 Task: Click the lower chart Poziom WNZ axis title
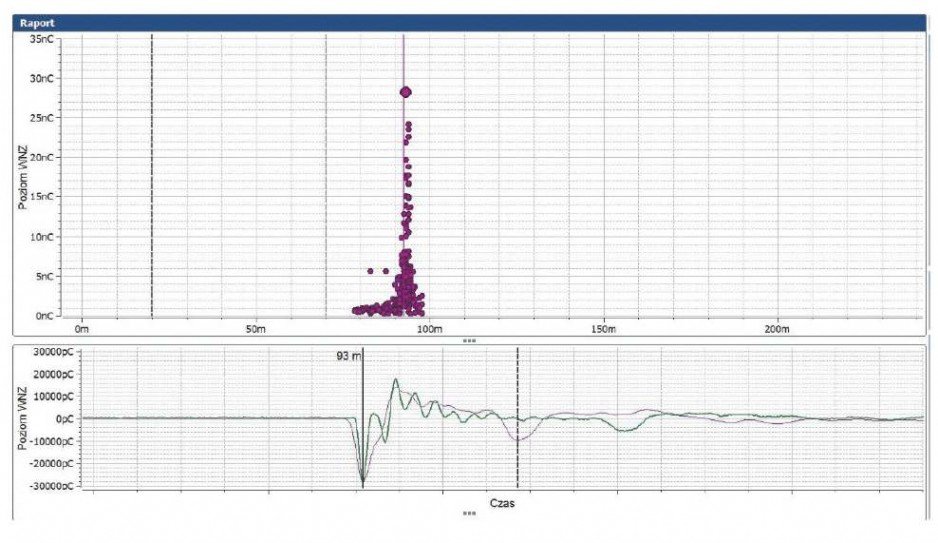[23, 418]
